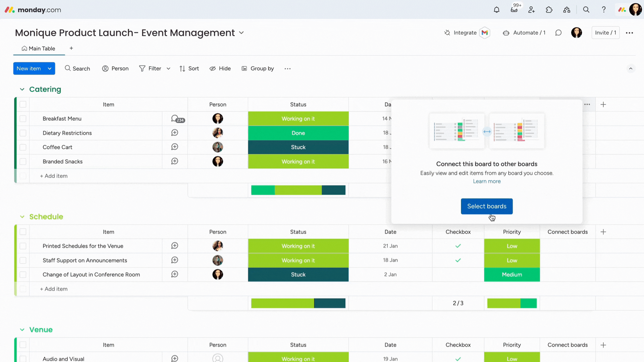Click the Gmail integration icon
Image resolution: width=644 pixels, height=362 pixels.
pyautogui.click(x=485, y=33)
